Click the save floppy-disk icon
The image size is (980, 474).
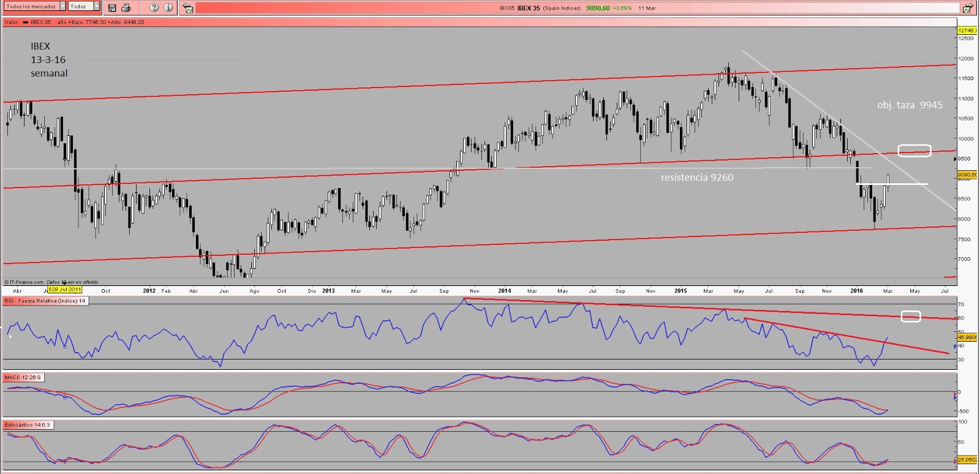tap(112, 8)
